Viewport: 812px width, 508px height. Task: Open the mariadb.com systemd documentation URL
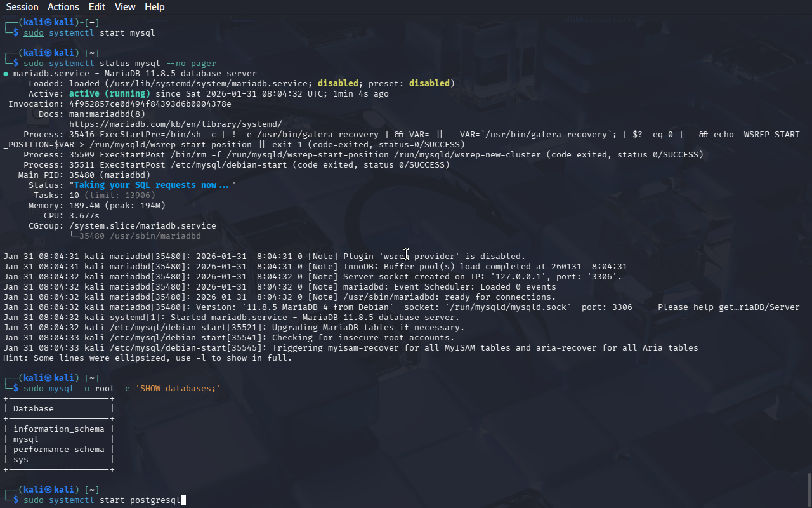175,124
